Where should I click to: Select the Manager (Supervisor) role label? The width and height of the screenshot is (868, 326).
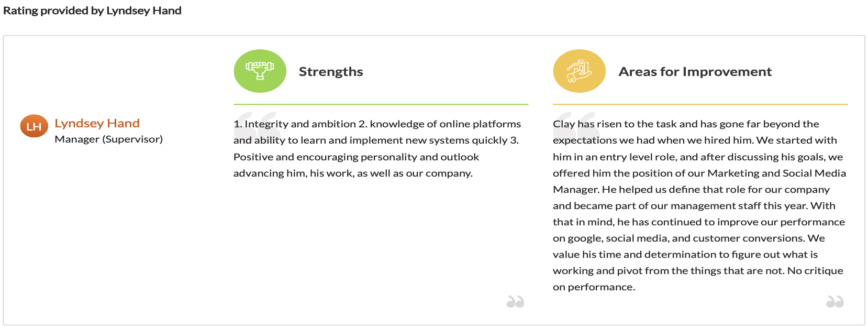coord(108,139)
